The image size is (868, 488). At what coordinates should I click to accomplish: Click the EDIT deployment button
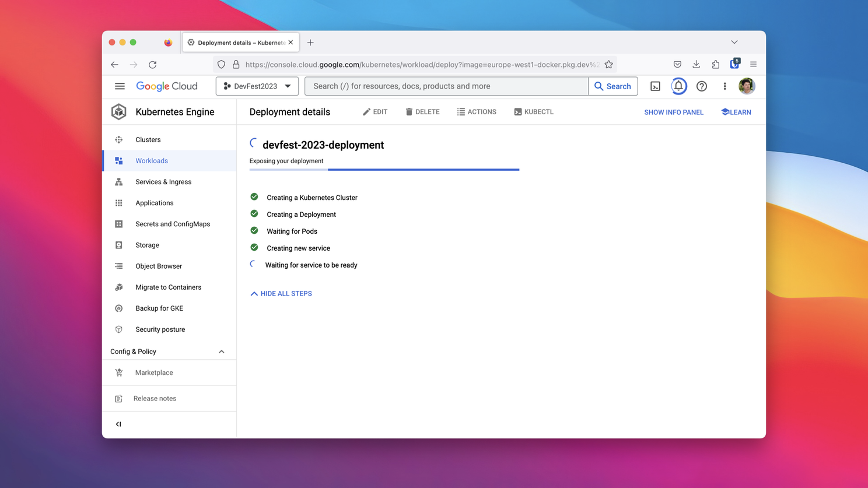[x=375, y=112]
